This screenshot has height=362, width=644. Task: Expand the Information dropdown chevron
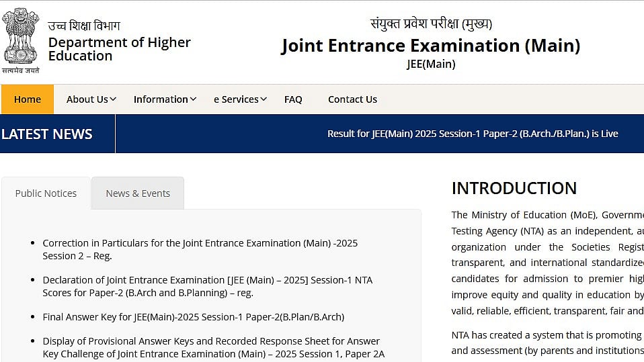[193, 99]
